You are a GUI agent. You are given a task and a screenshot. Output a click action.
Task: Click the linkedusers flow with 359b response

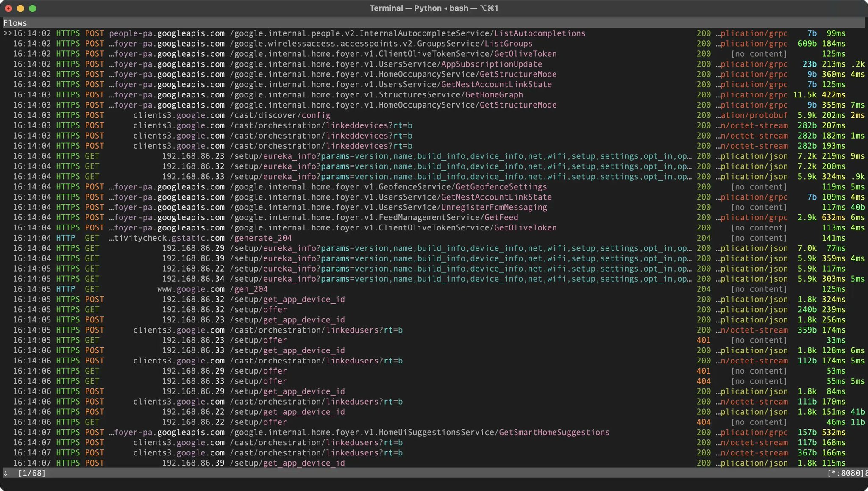(434, 330)
